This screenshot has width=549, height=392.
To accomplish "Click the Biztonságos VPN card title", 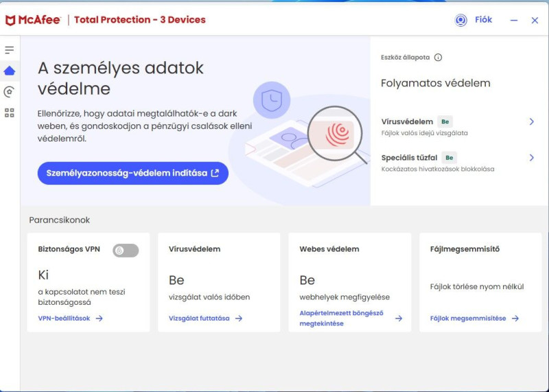I will [x=69, y=249].
